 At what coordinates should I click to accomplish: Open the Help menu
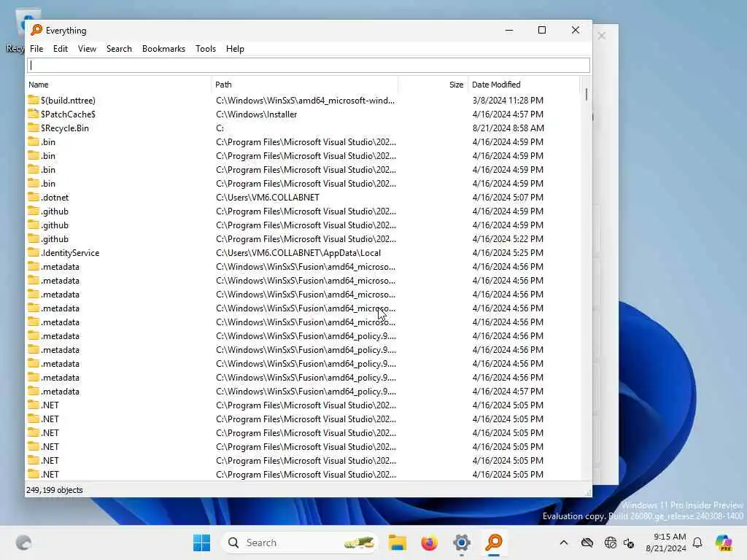coord(235,49)
